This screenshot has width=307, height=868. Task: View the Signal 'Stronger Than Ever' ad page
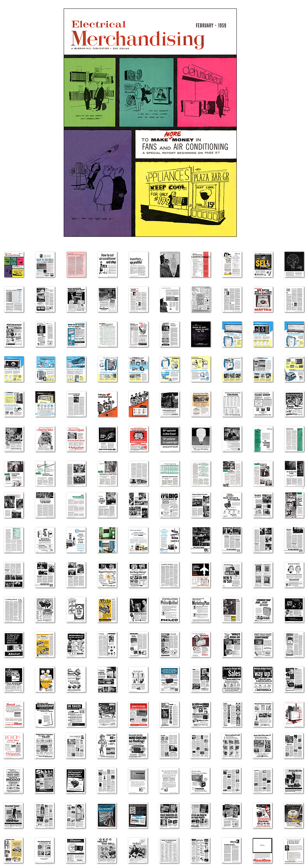263,610
